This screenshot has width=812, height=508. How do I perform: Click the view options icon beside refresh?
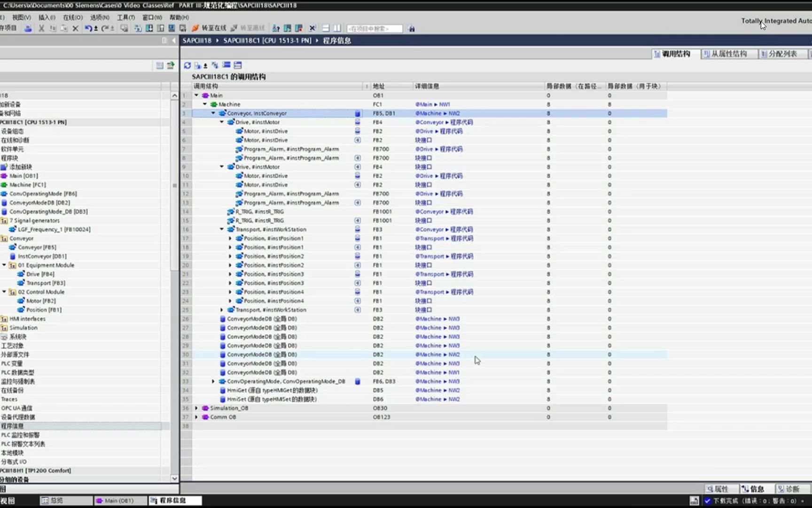(x=199, y=65)
